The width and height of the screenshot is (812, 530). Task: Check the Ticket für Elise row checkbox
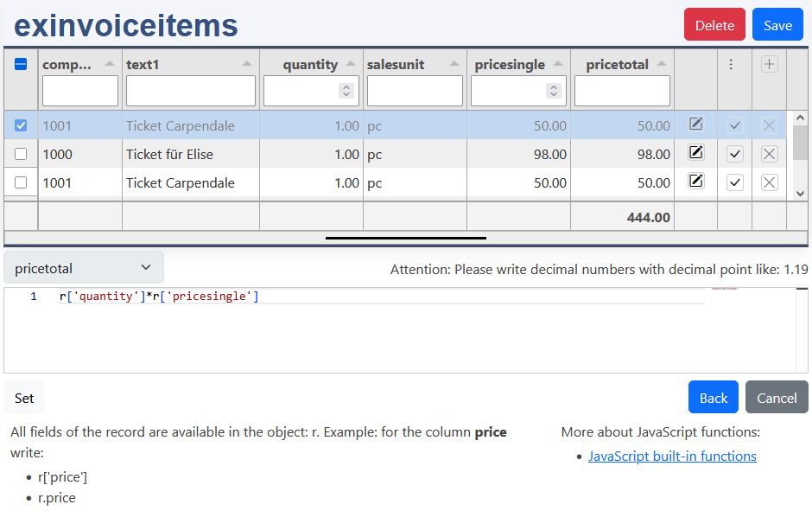click(21, 154)
